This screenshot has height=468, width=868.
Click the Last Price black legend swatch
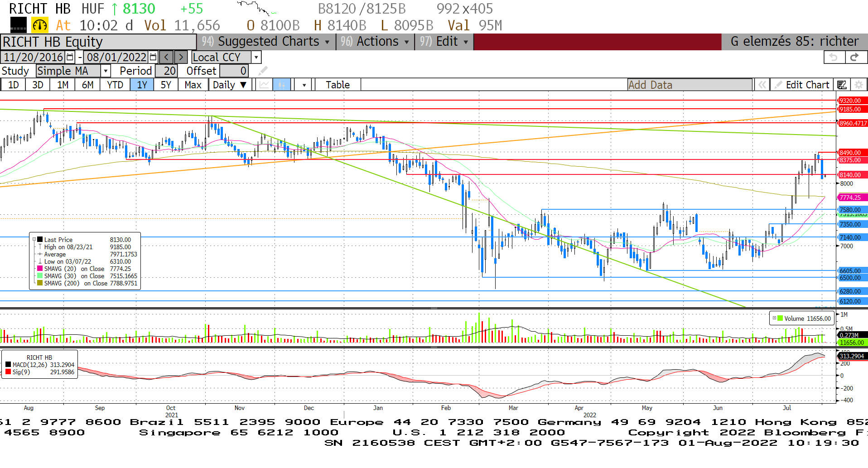[x=40, y=240]
